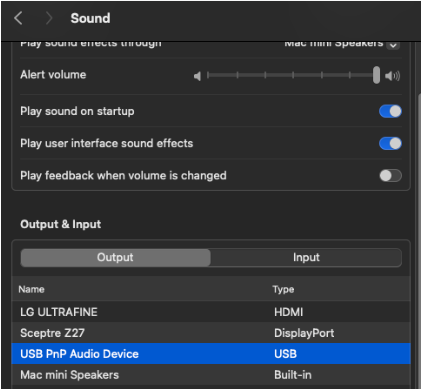This screenshot has height=389, width=421.
Task: Open the sound effects output dropdown
Action: coord(393,45)
